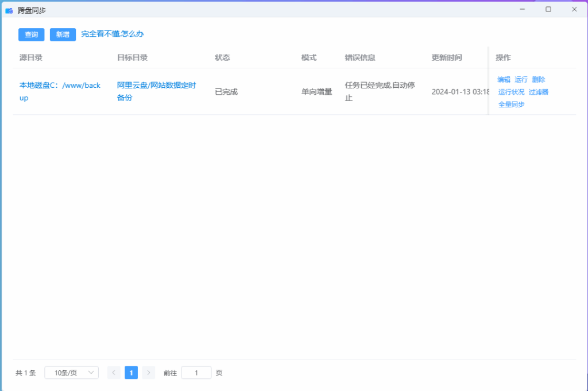Click the 前往 page jump input field

click(196, 372)
